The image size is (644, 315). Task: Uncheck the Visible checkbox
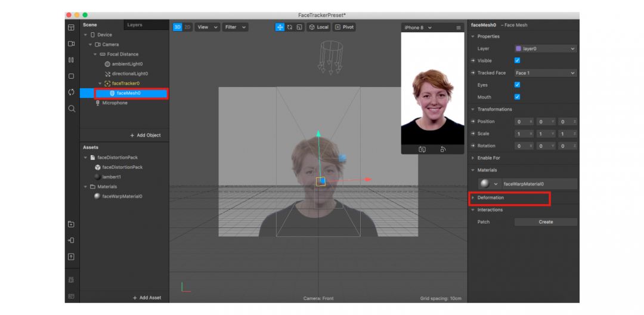[517, 61]
